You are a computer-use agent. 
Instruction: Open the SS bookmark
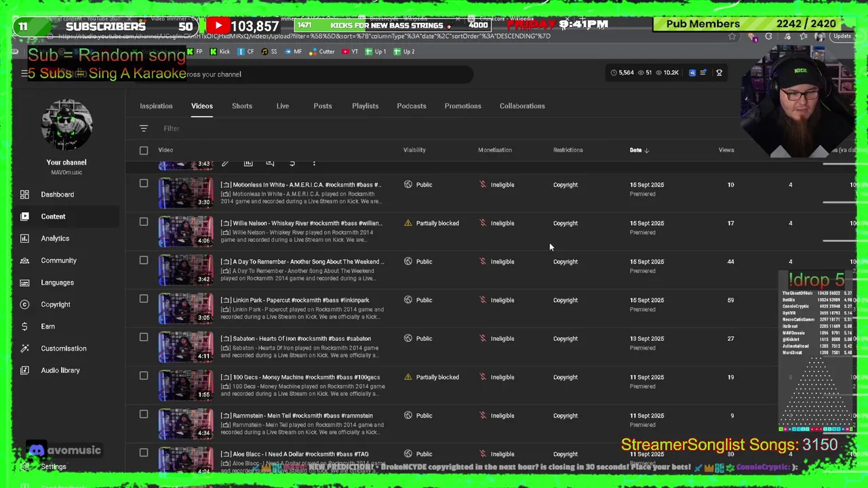click(x=269, y=52)
